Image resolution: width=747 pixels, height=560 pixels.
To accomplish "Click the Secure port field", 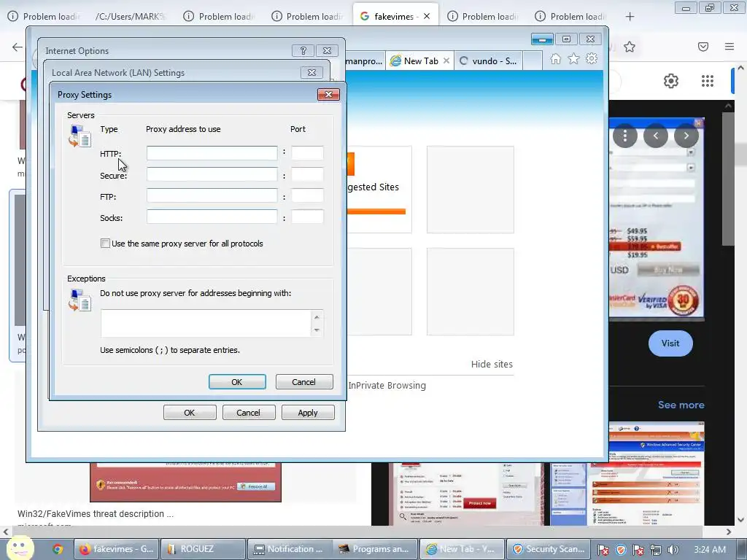I will [x=307, y=174].
